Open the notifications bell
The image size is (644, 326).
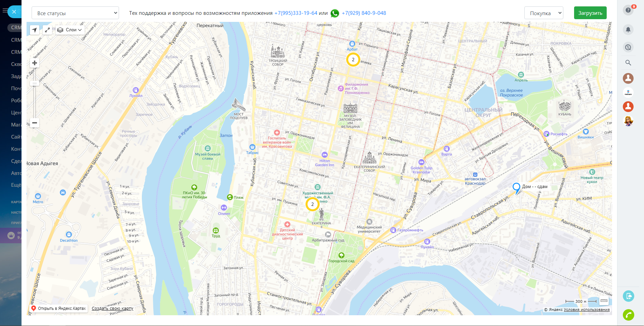(x=628, y=30)
